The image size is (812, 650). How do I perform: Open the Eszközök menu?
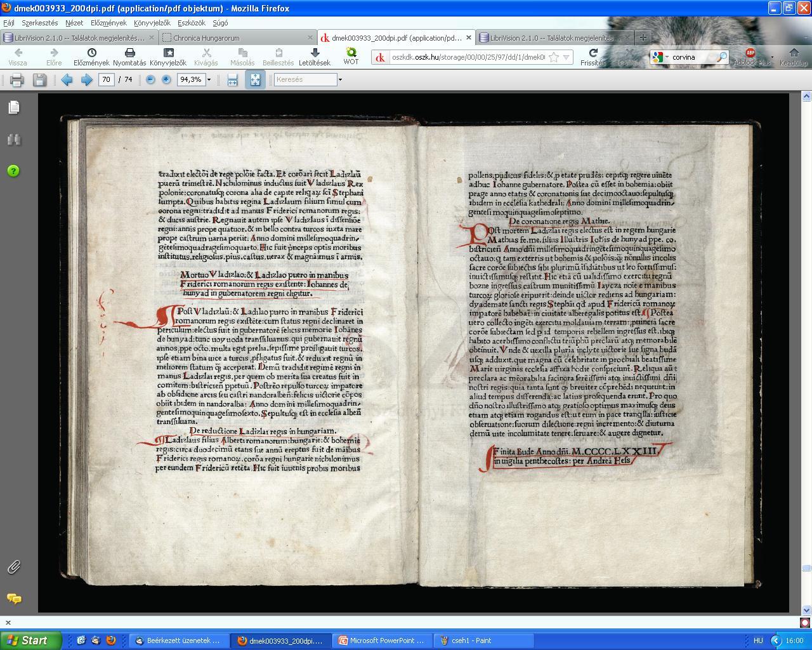point(192,22)
